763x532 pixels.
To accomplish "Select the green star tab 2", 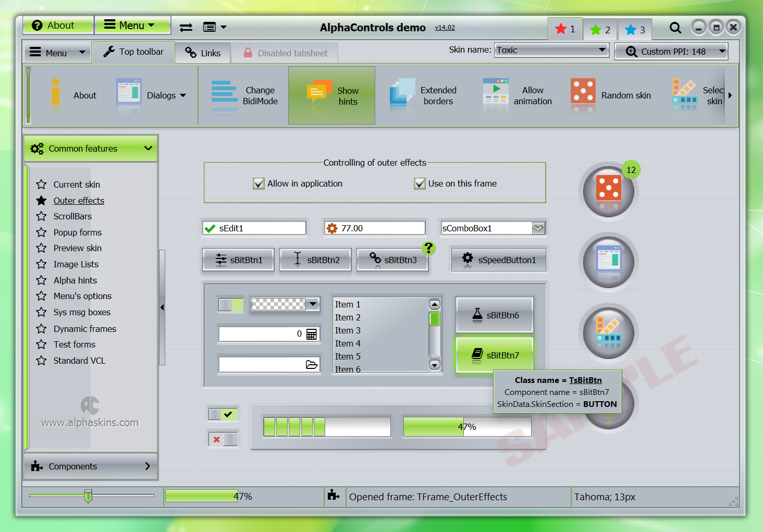I will [x=600, y=30].
